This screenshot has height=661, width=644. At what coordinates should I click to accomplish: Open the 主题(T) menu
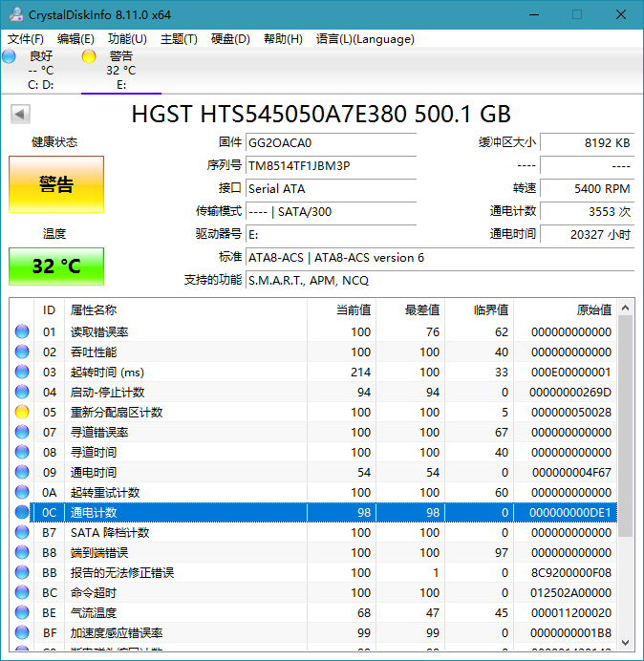point(179,39)
